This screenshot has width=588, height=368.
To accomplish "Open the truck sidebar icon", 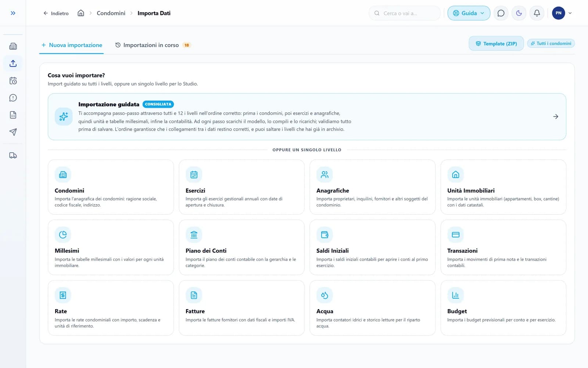I will (x=13, y=155).
